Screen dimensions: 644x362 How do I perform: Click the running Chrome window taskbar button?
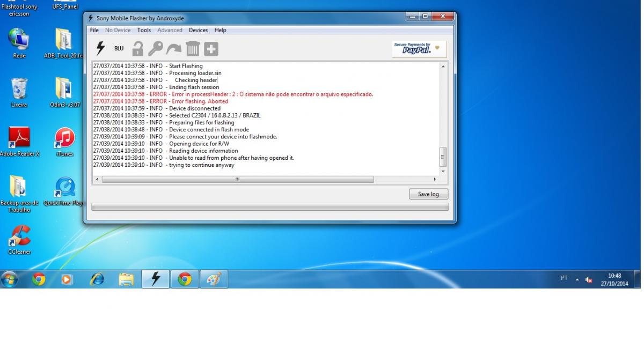point(185,279)
